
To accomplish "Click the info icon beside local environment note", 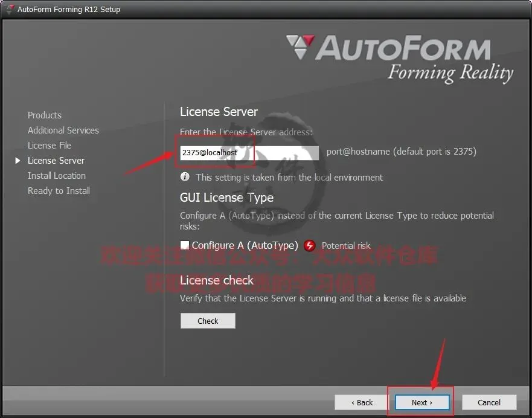I will pyautogui.click(x=185, y=177).
